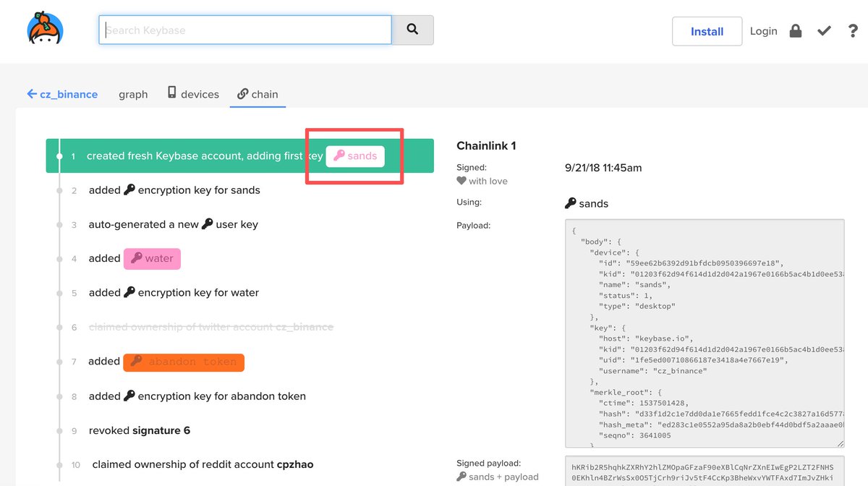Viewport: 868px width, 486px height.
Task: Open link 9 revoked signature 6
Action: tap(139, 430)
